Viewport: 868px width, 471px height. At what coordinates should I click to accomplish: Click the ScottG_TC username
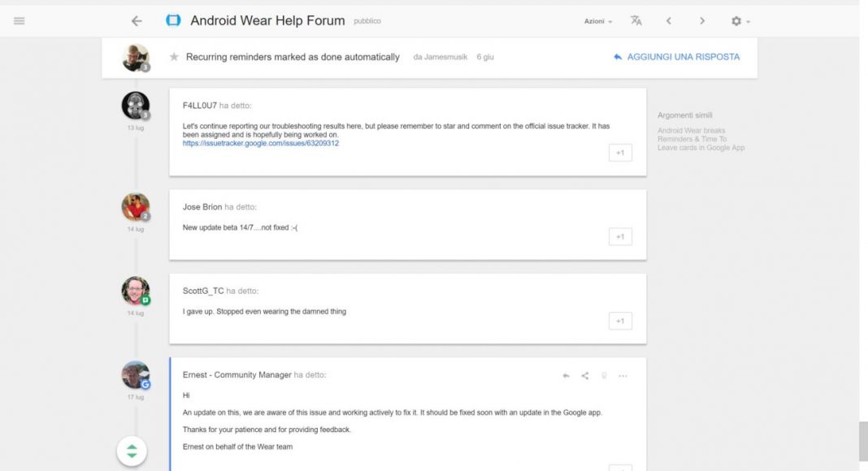203,291
